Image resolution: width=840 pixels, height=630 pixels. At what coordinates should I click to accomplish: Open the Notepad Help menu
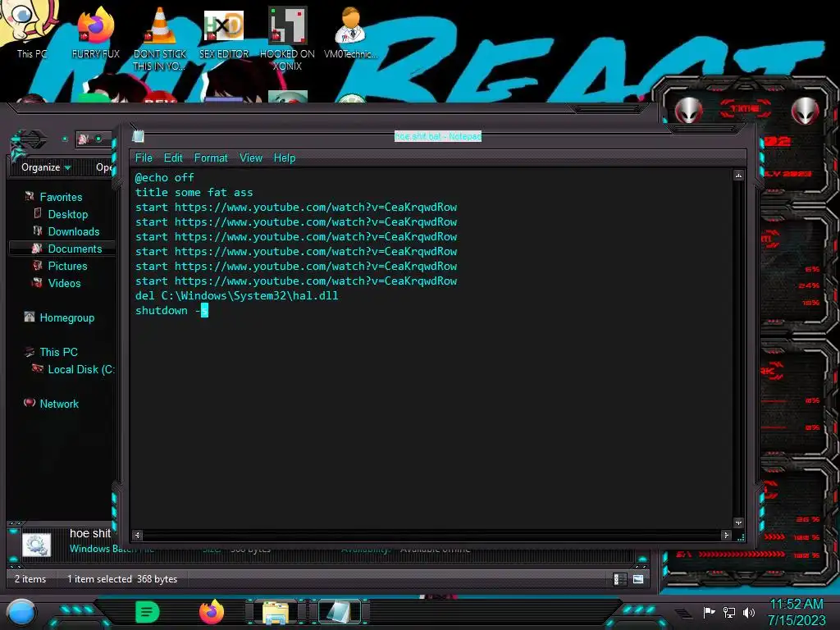(x=285, y=158)
